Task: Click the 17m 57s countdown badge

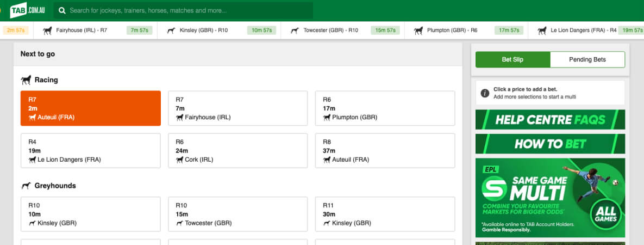Action: pos(509,30)
